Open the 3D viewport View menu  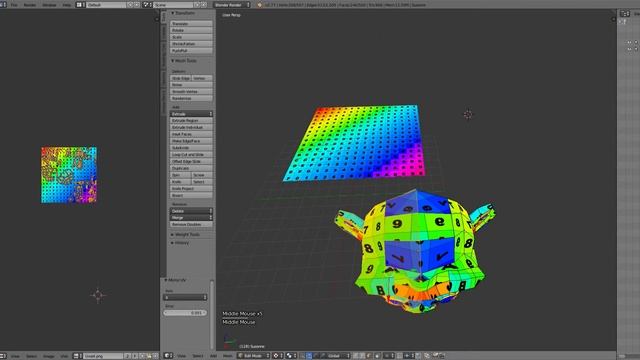pos(181,356)
